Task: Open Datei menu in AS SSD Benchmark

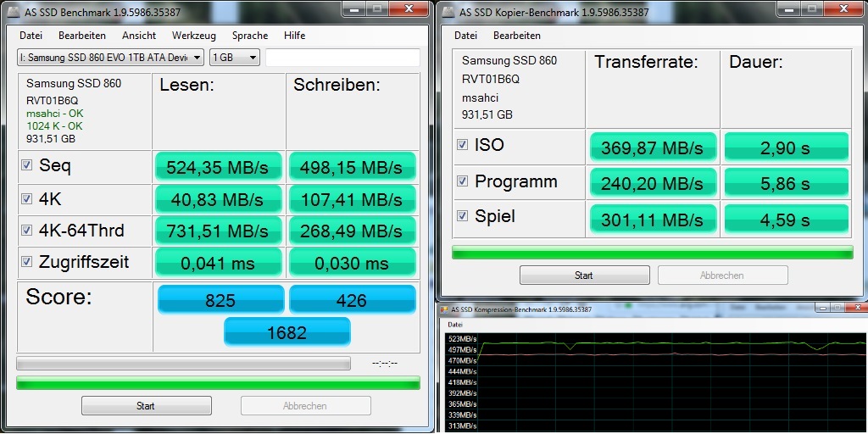Action: (31, 36)
